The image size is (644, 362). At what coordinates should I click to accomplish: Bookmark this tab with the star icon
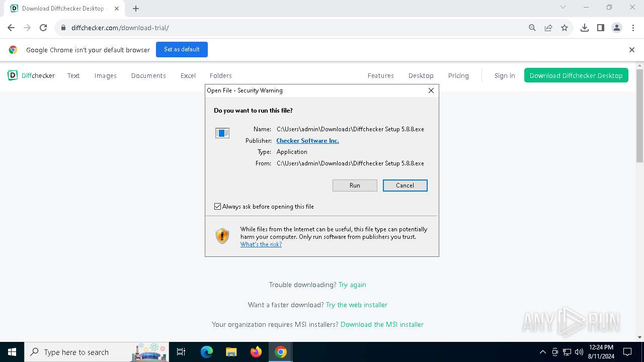pyautogui.click(x=565, y=28)
